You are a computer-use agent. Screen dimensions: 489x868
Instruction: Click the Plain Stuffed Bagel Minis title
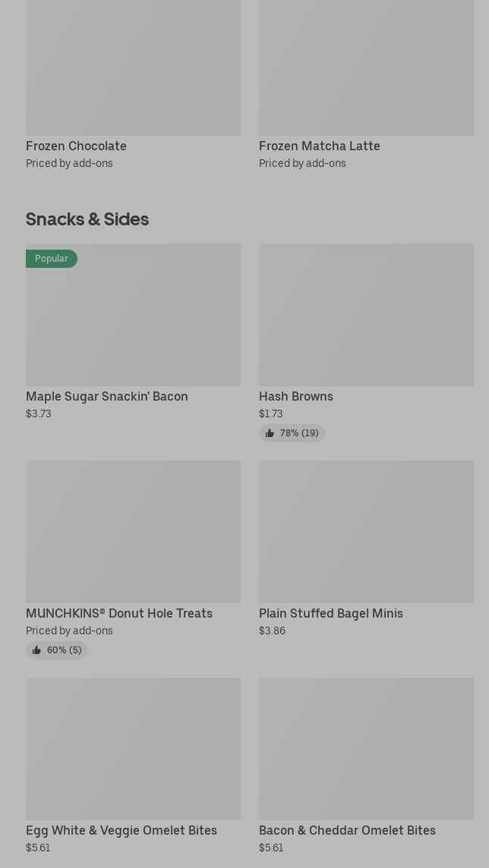[x=330, y=613]
